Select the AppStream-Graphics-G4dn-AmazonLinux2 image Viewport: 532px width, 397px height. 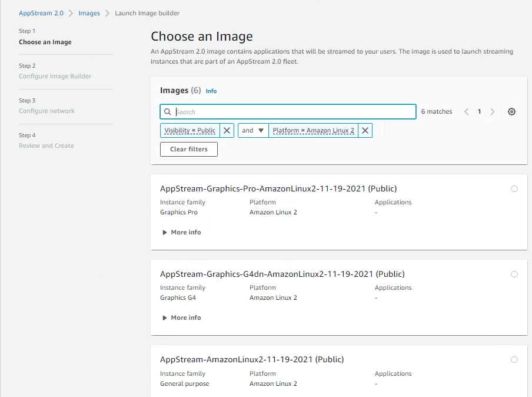(x=514, y=274)
